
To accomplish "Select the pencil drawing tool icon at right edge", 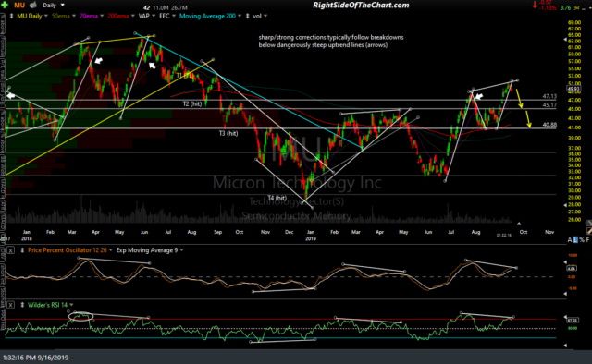I will click(589, 231).
